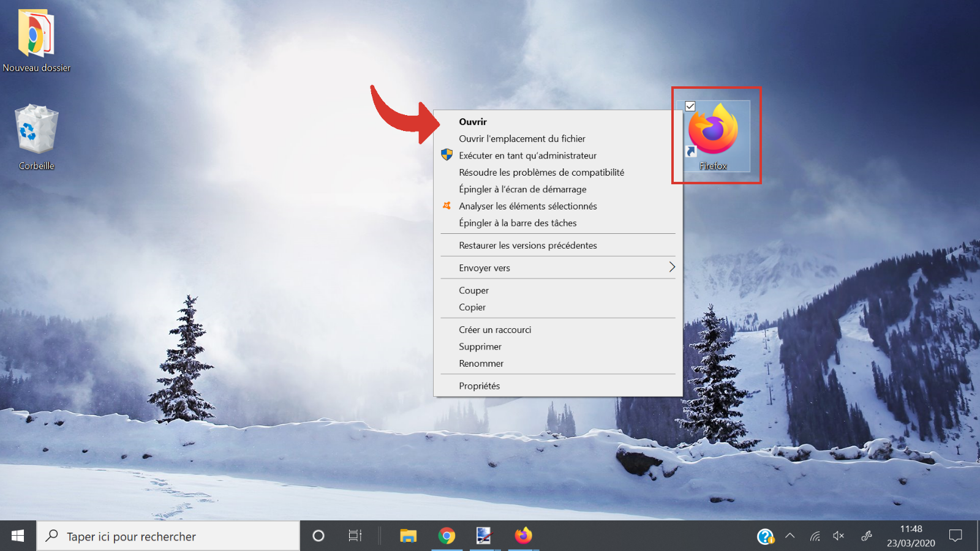This screenshot has height=551, width=980.
Task: Click the Cortana circle icon
Action: click(x=318, y=536)
